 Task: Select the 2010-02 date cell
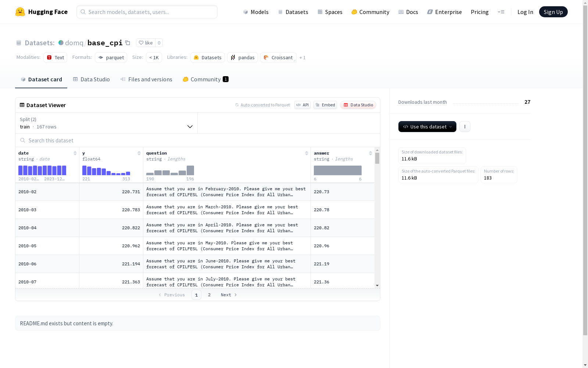click(47, 192)
